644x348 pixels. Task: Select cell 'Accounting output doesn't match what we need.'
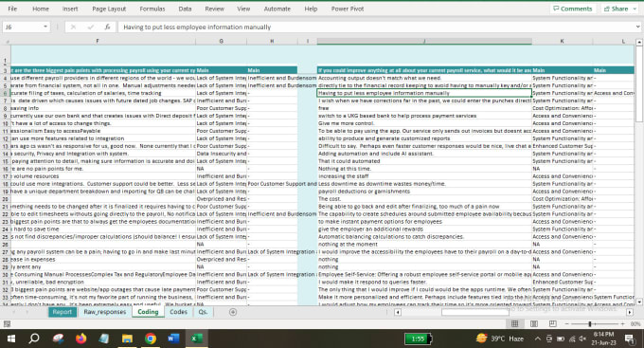pyautogui.click(x=424, y=78)
